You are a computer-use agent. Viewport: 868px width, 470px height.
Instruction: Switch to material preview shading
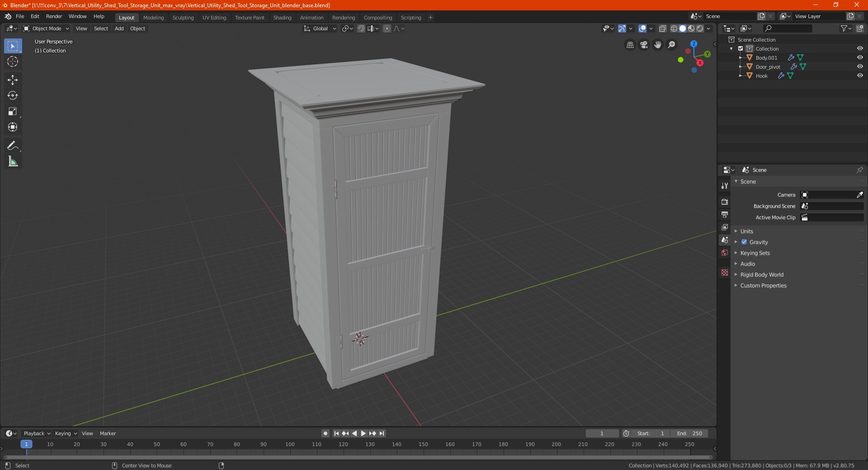click(x=691, y=28)
